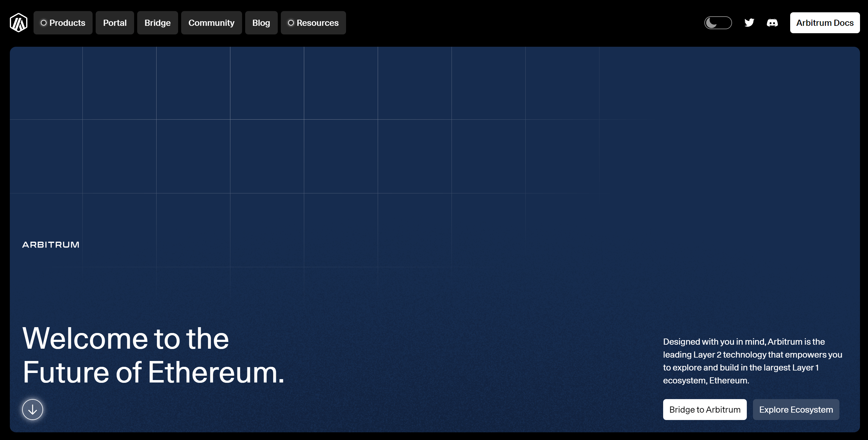Viewport: 868px width, 440px height.
Task: Expand the Products dropdown menu
Action: pos(63,22)
